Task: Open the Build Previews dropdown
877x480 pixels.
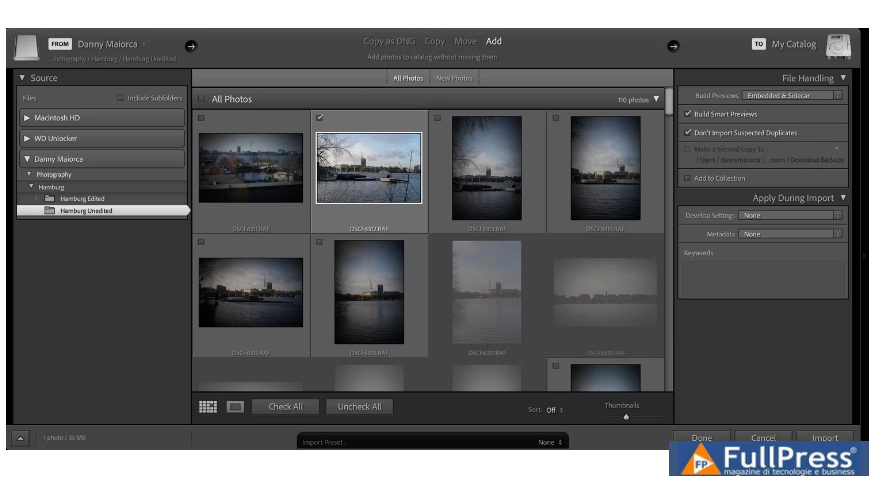Action: (x=791, y=95)
